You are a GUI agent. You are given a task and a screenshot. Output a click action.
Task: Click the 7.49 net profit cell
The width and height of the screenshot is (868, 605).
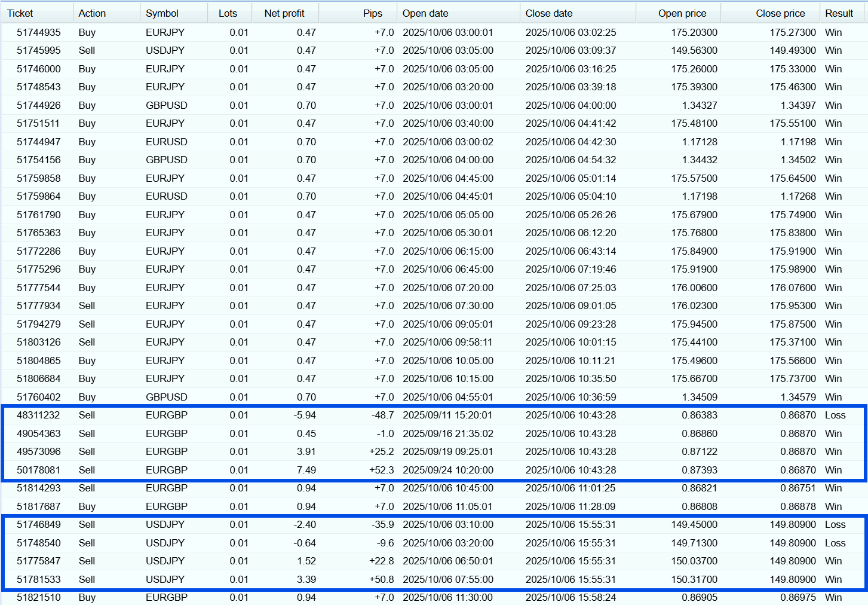306,470
